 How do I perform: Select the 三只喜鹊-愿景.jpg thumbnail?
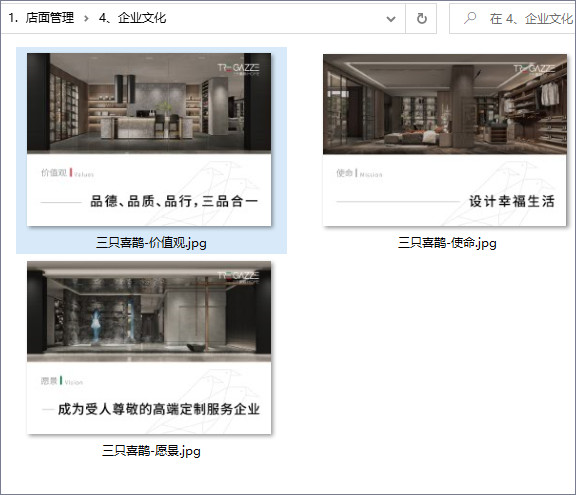(x=149, y=347)
